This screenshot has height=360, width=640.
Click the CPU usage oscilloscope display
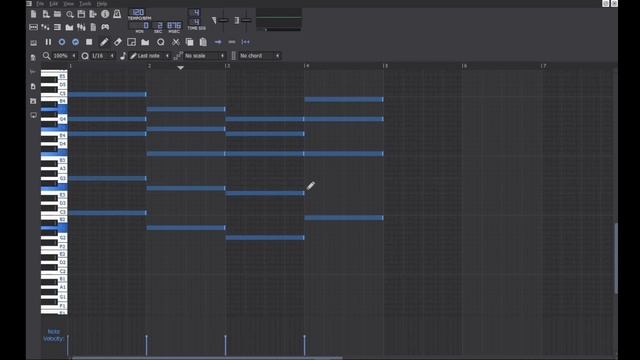(279, 20)
